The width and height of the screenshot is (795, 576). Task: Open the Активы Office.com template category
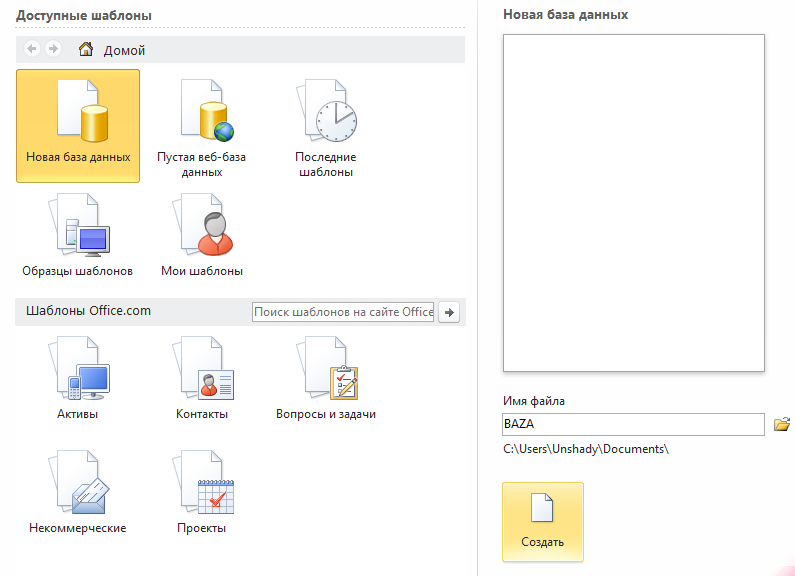click(x=78, y=378)
